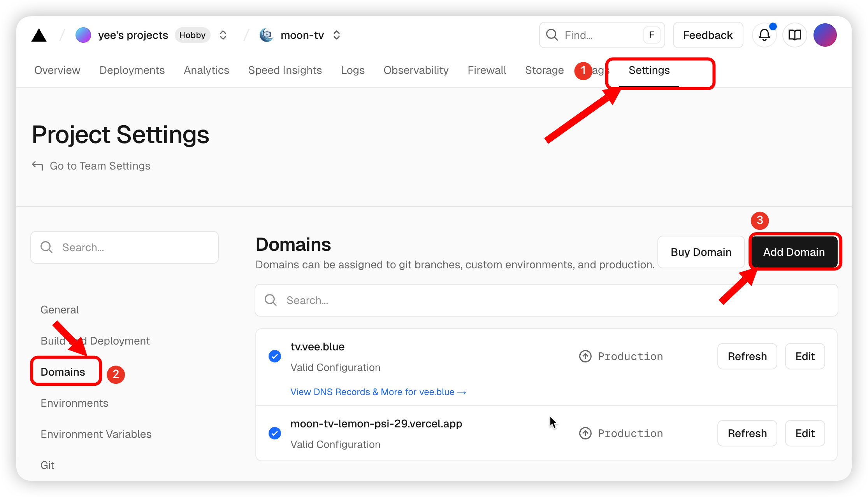The width and height of the screenshot is (868, 497).
Task: Open the documentation book icon
Action: (x=794, y=35)
